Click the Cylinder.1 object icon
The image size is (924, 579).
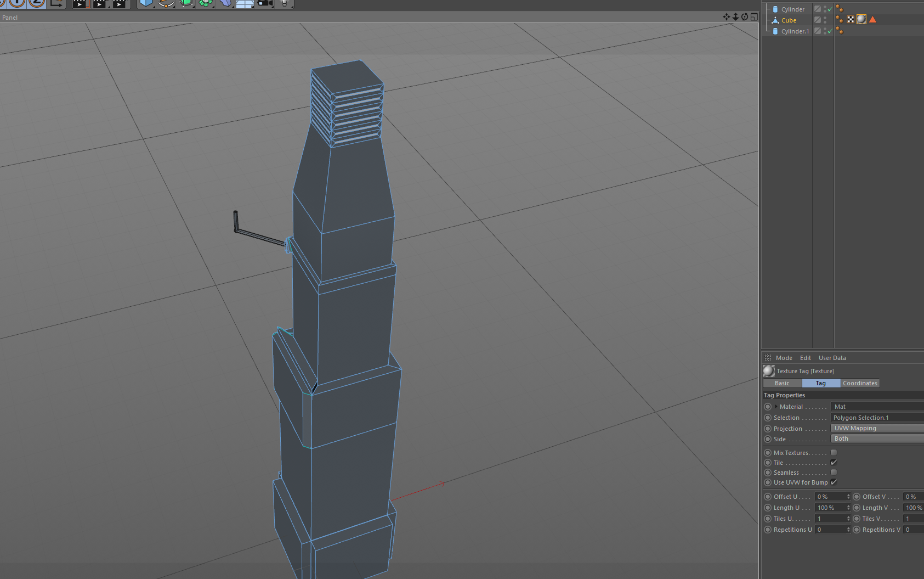pyautogui.click(x=775, y=31)
